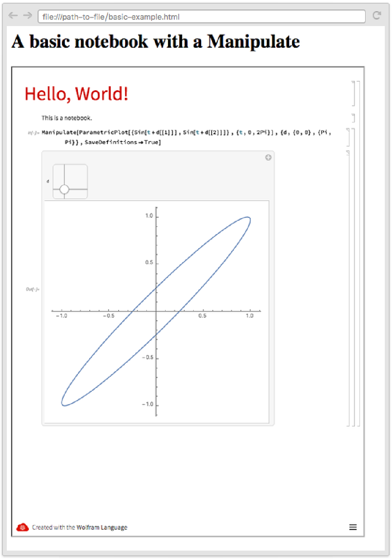Click the Out label next to the plot
Viewport: 392px width, 559px height.
pyautogui.click(x=32, y=289)
